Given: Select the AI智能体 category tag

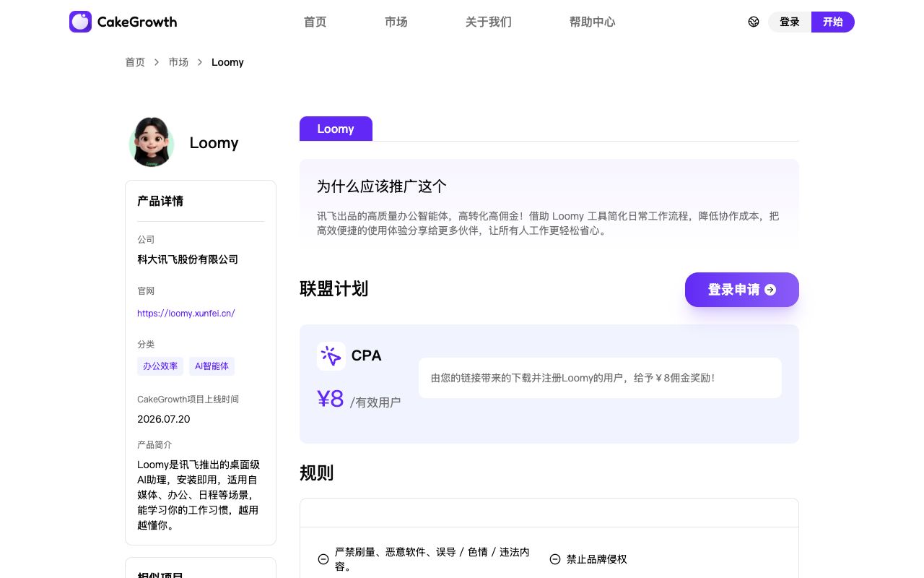Looking at the screenshot, I should [x=212, y=366].
